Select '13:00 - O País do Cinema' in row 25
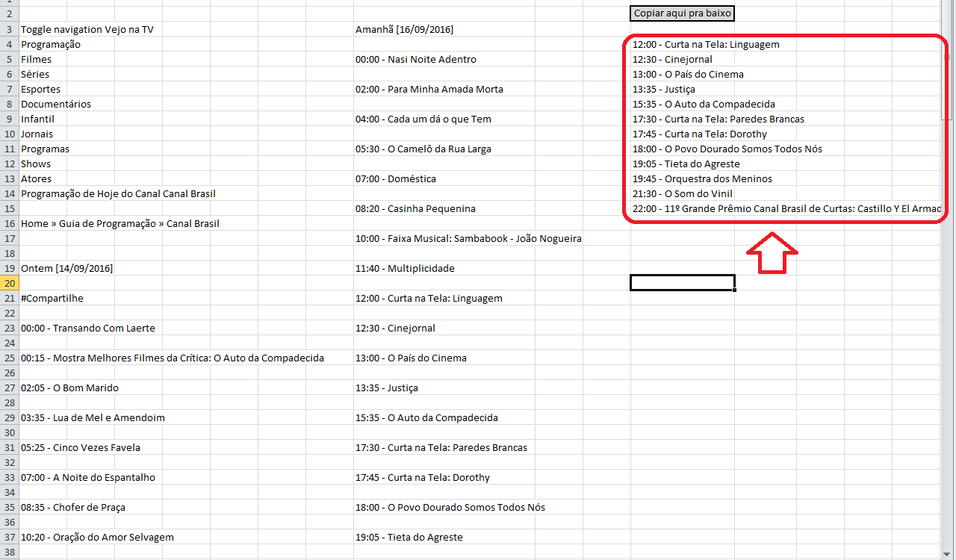 click(411, 358)
